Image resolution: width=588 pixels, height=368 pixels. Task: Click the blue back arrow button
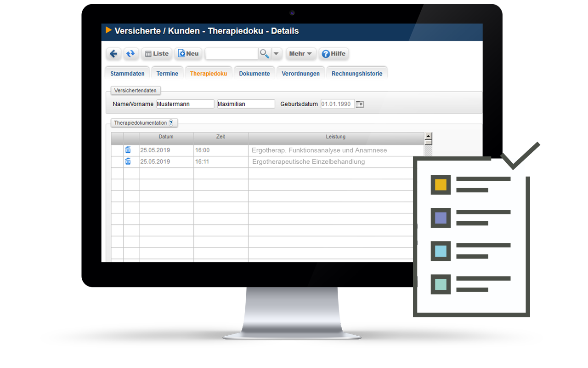pos(113,54)
